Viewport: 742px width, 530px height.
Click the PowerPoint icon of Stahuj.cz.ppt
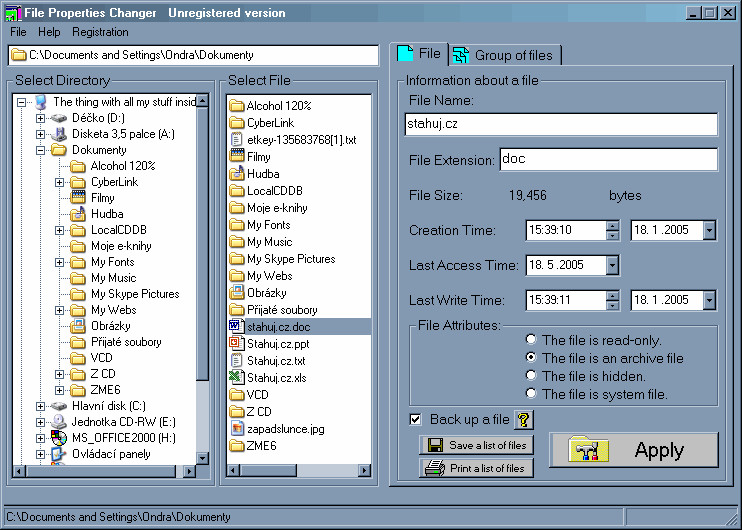236,344
